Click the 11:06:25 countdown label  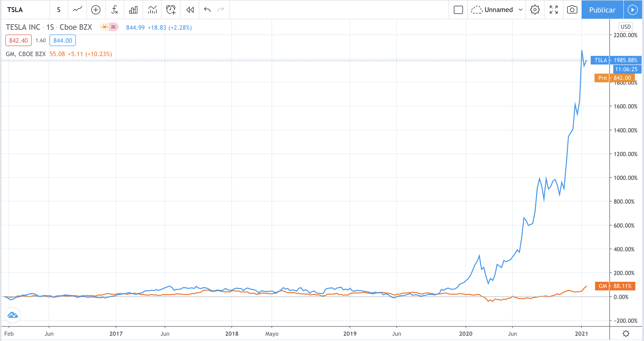pyautogui.click(x=627, y=69)
